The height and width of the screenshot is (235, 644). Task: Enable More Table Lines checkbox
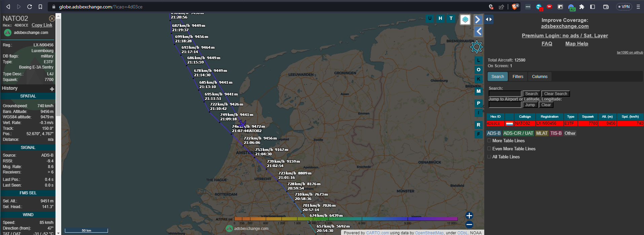pos(489,141)
